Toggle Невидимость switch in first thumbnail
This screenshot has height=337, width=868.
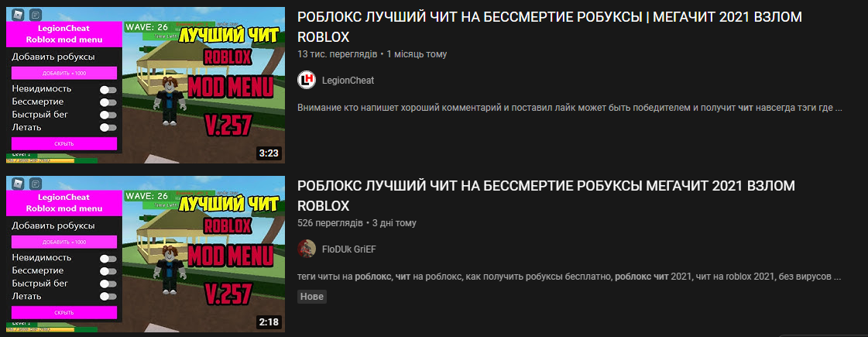click(108, 89)
